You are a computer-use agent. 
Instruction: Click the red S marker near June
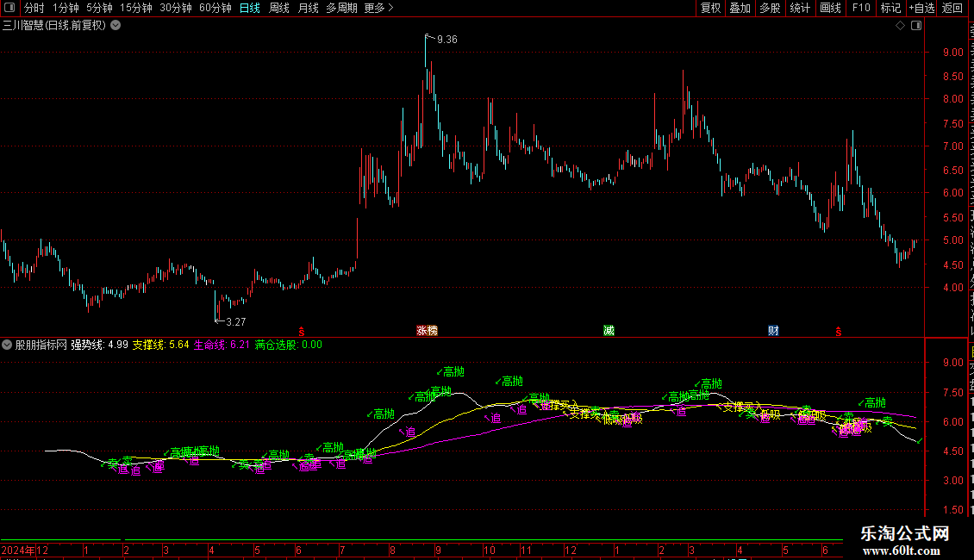coord(302,332)
